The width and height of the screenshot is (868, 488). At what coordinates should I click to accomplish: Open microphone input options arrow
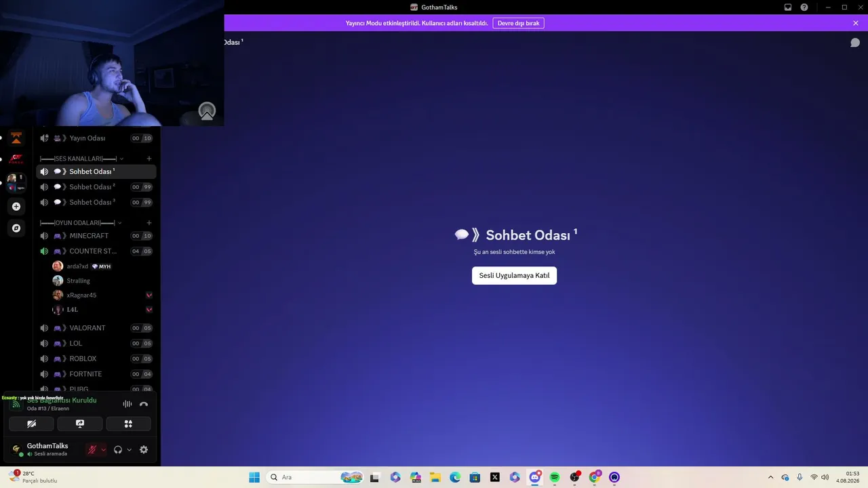103,449
